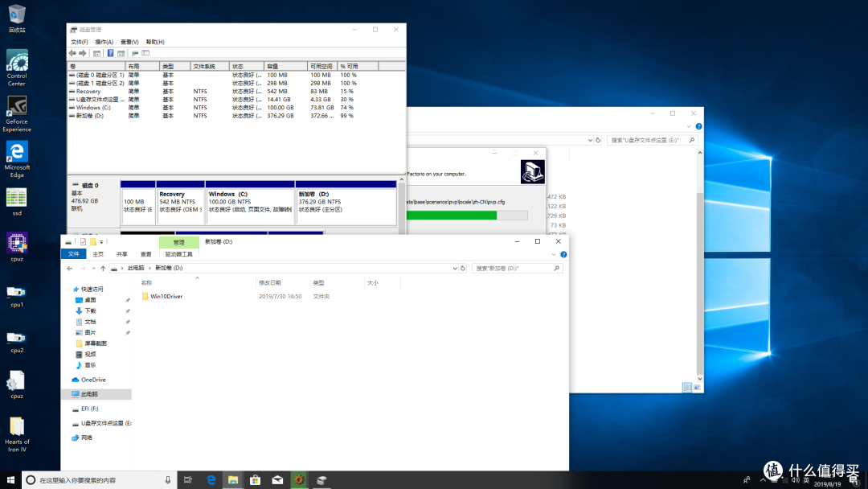Open 查看(V) menu in Disk Management
Viewport: 868px width, 489px height.
[129, 42]
